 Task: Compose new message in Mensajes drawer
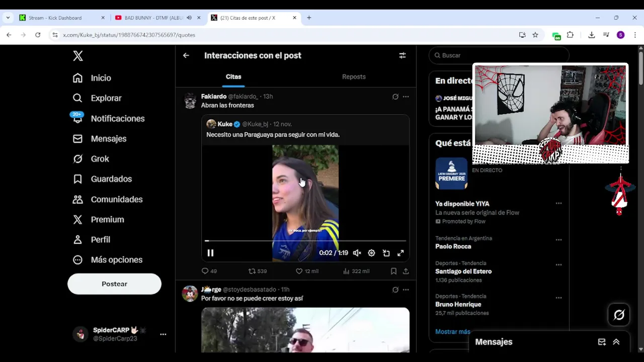pyautogui.click(x=602, y=342)
